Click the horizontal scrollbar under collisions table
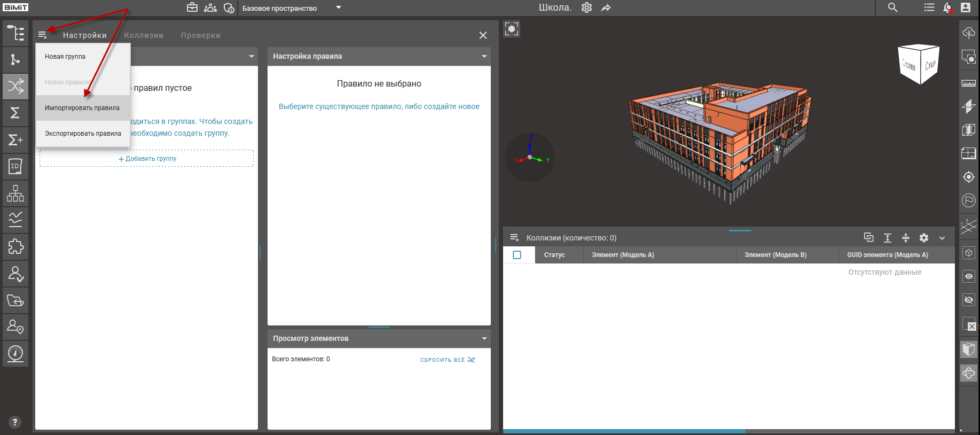The width and height of the screenshot is (980, 435). [x=624, y=431]
